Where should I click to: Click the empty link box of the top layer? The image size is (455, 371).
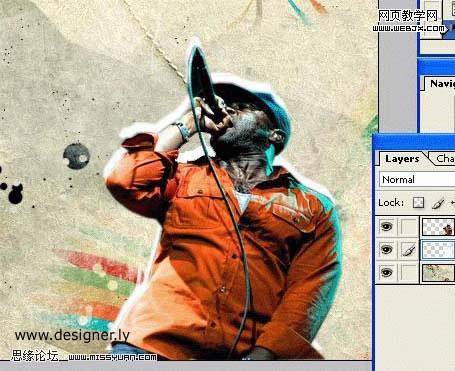pos(409,227)
